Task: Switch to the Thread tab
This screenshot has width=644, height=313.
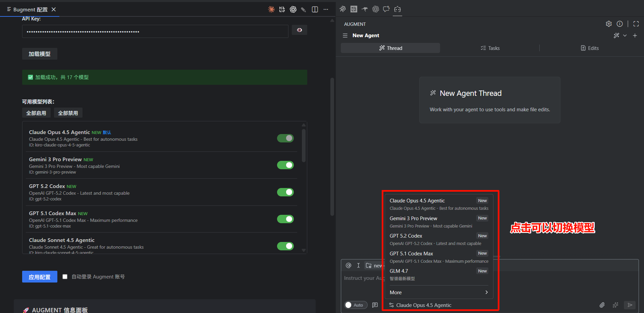Action: click(390, 48)
